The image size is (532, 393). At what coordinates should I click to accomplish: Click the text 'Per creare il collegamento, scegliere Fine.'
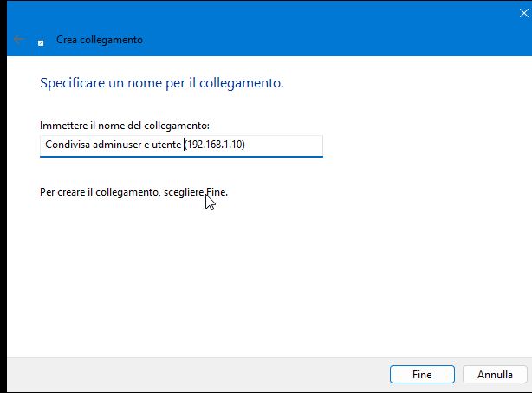133,192
